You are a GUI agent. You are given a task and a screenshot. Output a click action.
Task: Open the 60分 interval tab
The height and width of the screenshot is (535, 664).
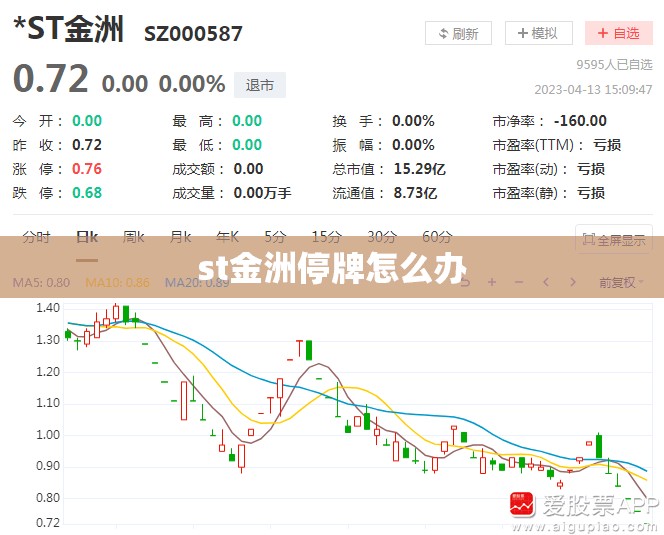coord(437,237)
